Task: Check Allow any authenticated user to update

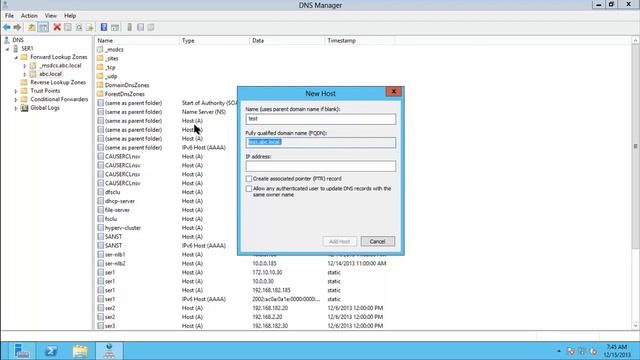Action: (249, 189)
